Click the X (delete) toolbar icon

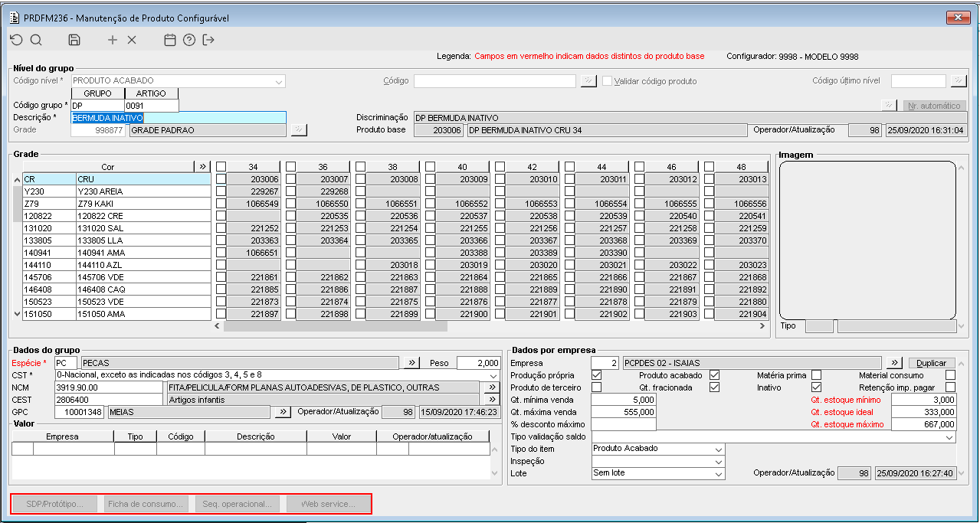coord(132,41)
